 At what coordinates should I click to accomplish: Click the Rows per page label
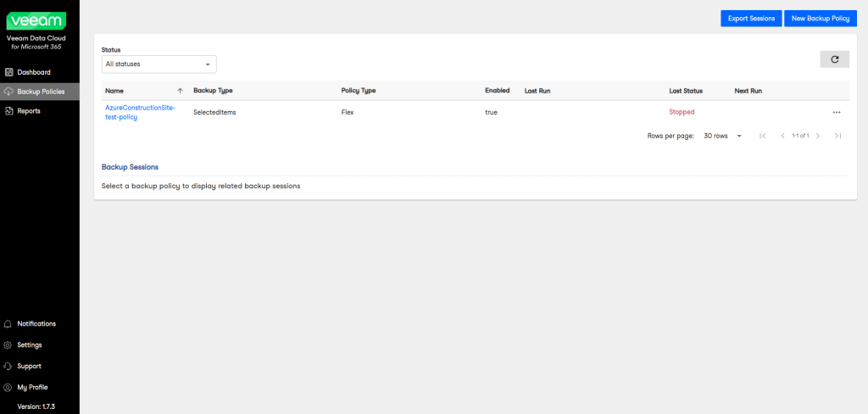tap(670, 136)
